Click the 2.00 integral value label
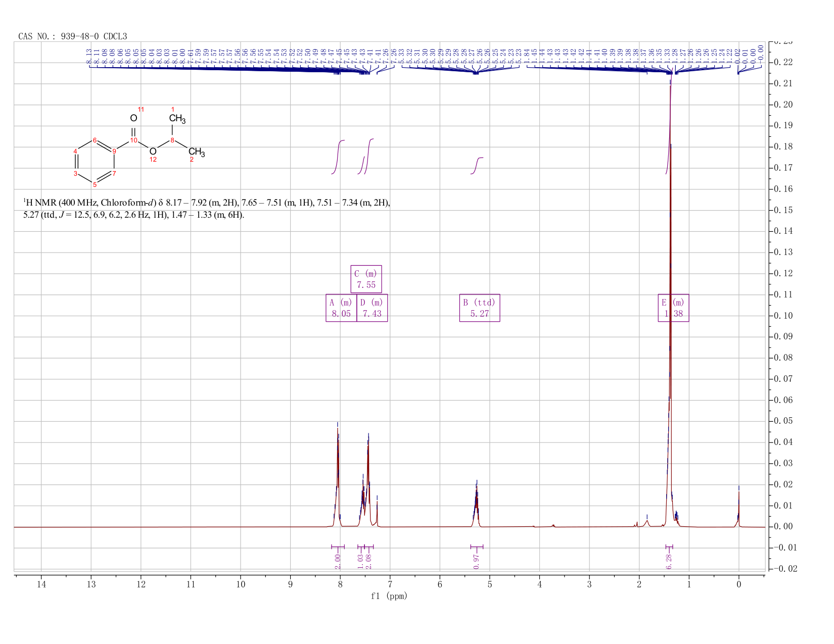 coord(338,561)
